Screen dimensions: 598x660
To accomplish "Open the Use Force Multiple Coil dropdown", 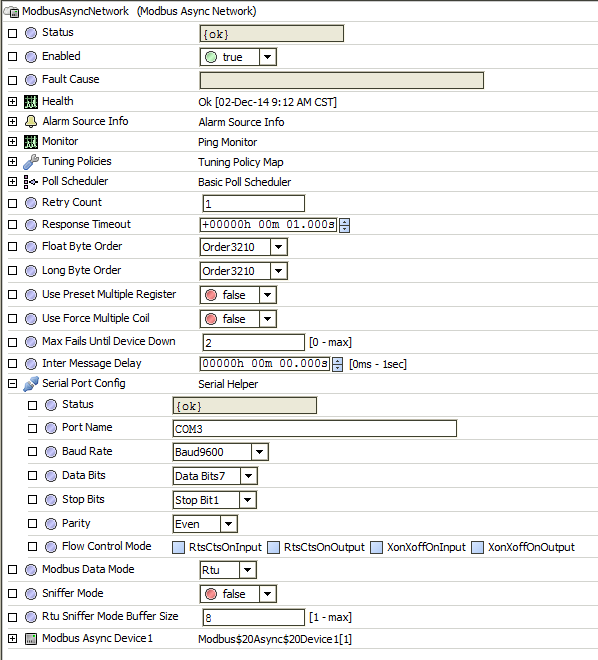I will 268,319.
